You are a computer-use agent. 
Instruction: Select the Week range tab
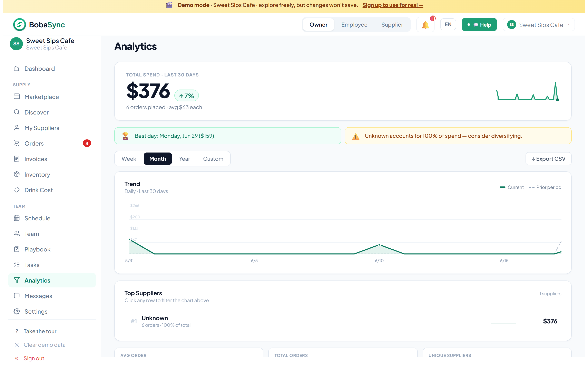pyautogui.click(x=129, y=159)
